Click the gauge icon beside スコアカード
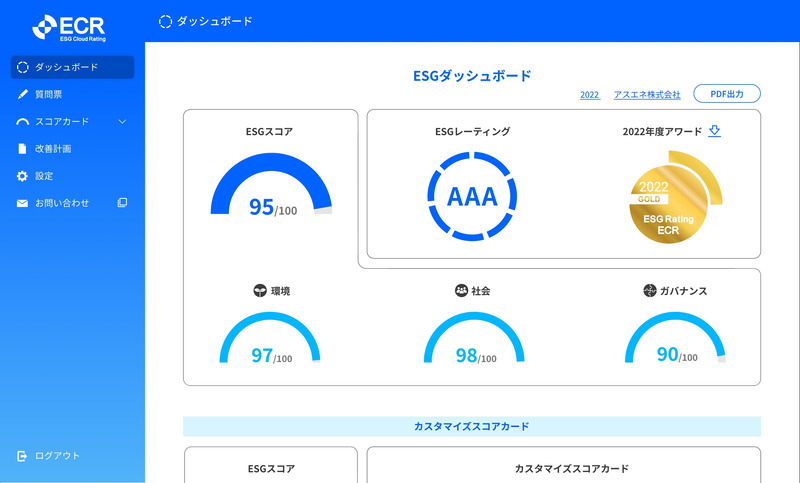800x483 pixels. [22, 122]
